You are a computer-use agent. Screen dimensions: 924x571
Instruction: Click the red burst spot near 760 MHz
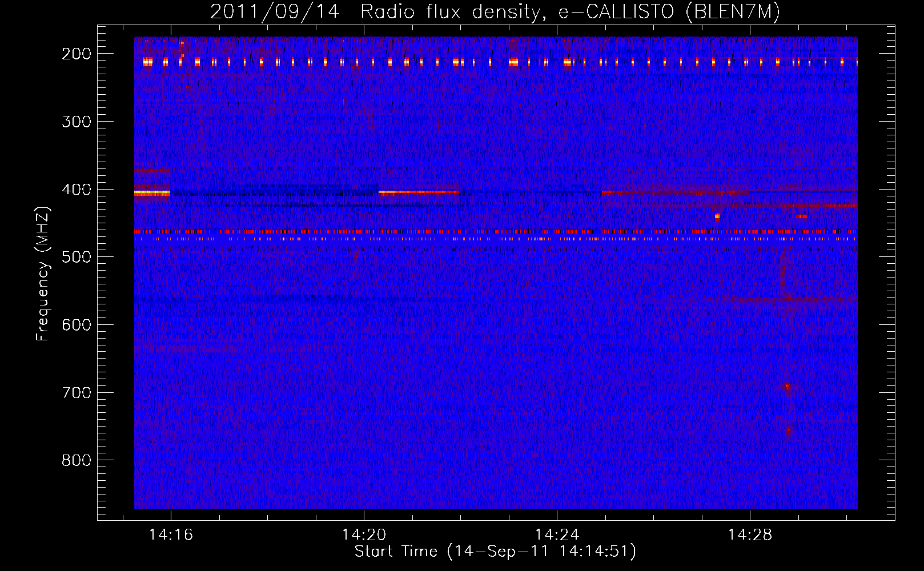pyautogui.click(x=788, y=431)
